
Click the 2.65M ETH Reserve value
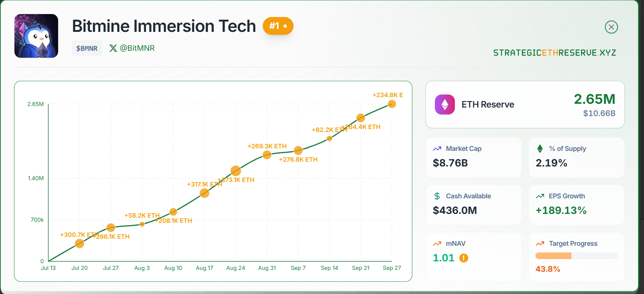pyautogui.click(x=594, y=99)
